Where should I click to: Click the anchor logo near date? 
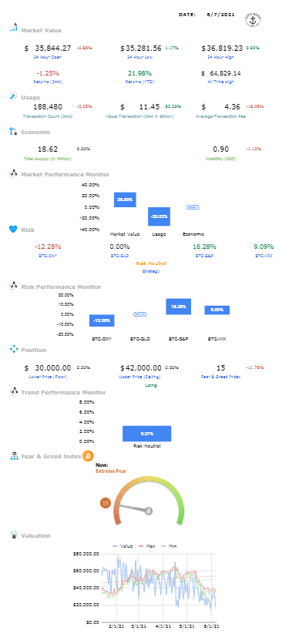pyautogui.click(x=253, y=19)
